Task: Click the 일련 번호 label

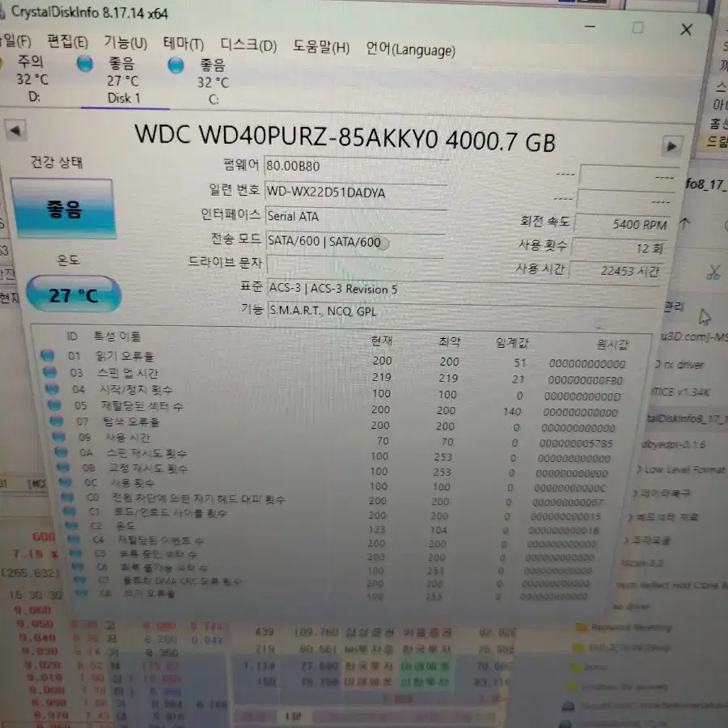Action: [x=234, y=189]
